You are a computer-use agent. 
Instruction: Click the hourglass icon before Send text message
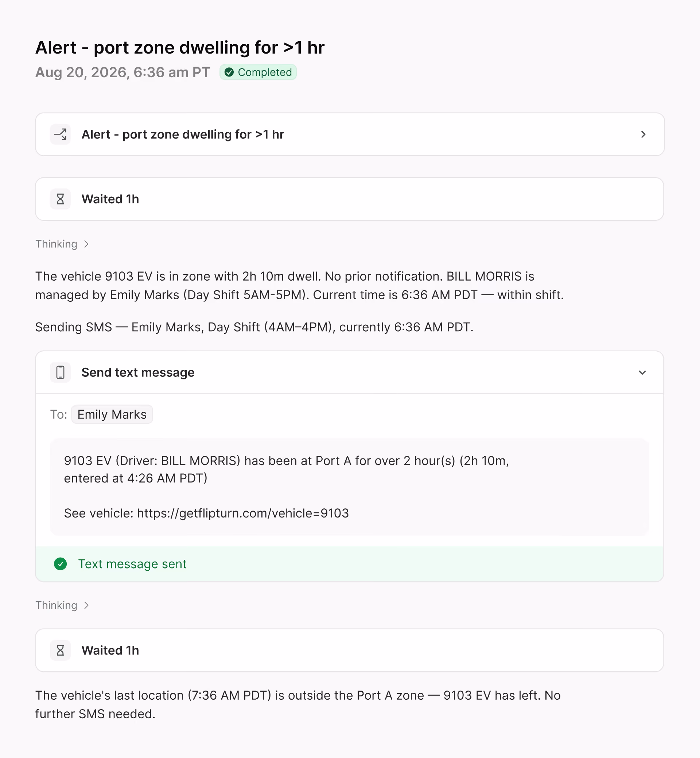(60, 199)
